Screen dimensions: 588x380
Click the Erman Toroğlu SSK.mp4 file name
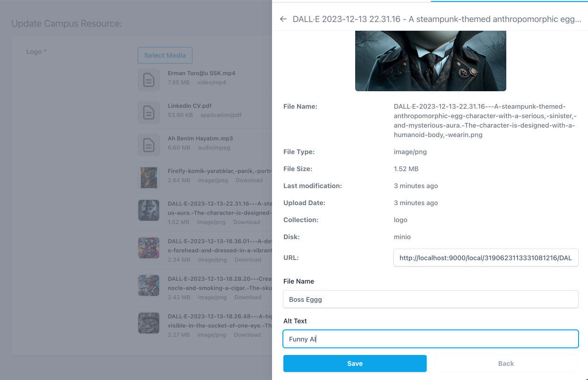(x=202, y=73)
